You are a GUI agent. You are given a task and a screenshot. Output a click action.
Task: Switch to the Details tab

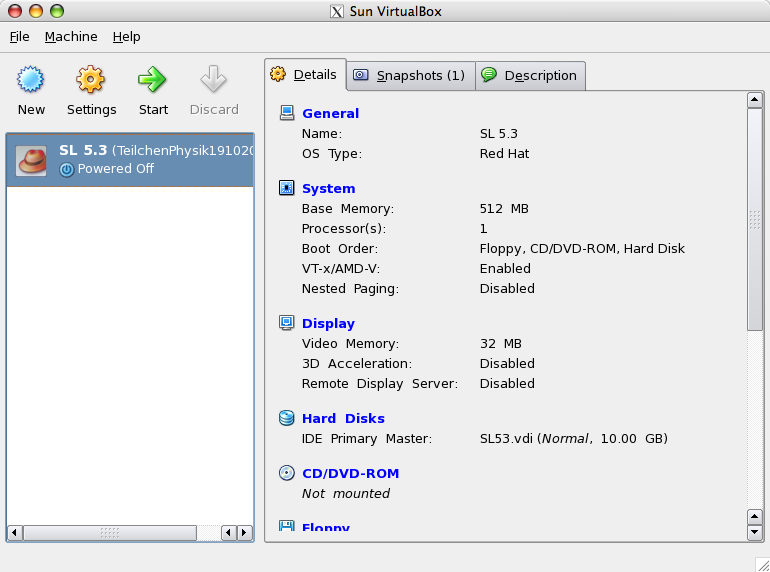(x=305, y=75)
